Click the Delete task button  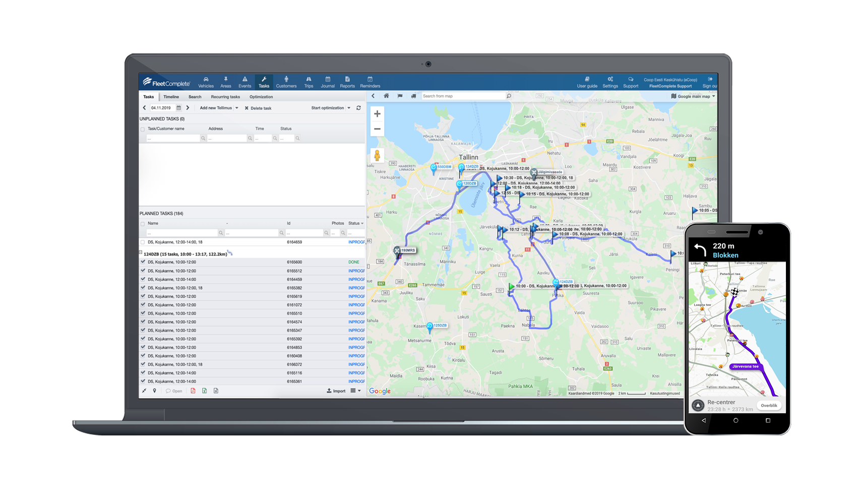point(258,108)
